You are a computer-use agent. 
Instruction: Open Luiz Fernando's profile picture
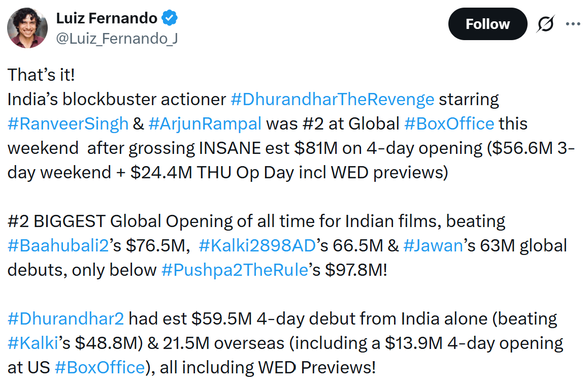(x=27, y=28)
